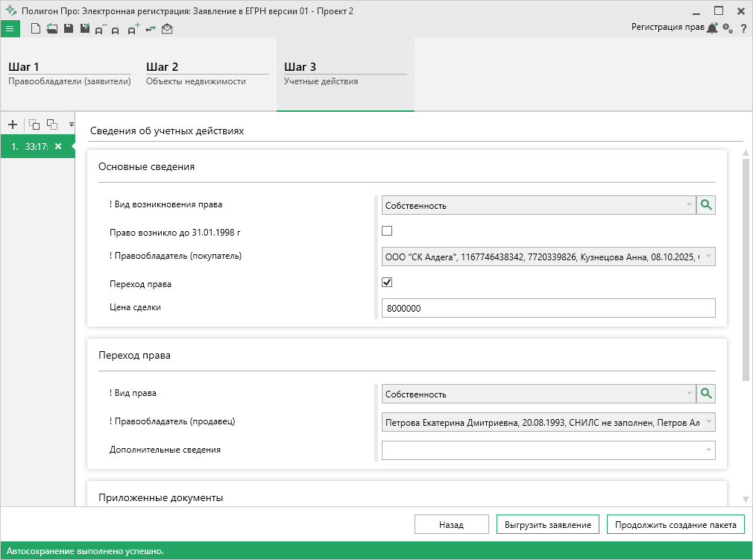Click the search icon beside Вид возникновения права
Viewport: 753px width, 560px height.
[x=705, y=205]
